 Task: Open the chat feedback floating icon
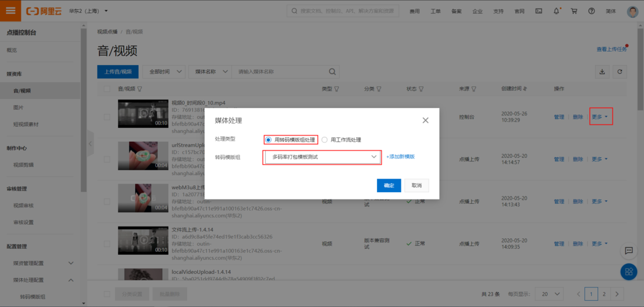point(629,251)
